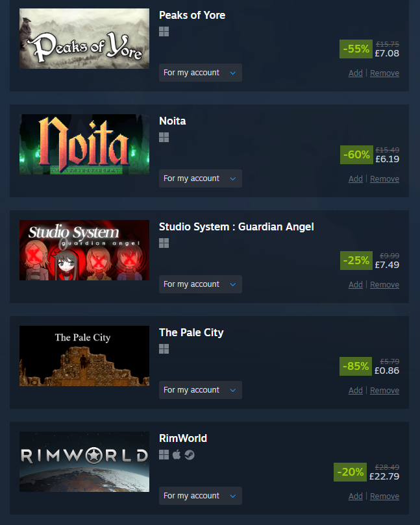
Task: Click the -85% discount badge
Action: click(356, 366)
